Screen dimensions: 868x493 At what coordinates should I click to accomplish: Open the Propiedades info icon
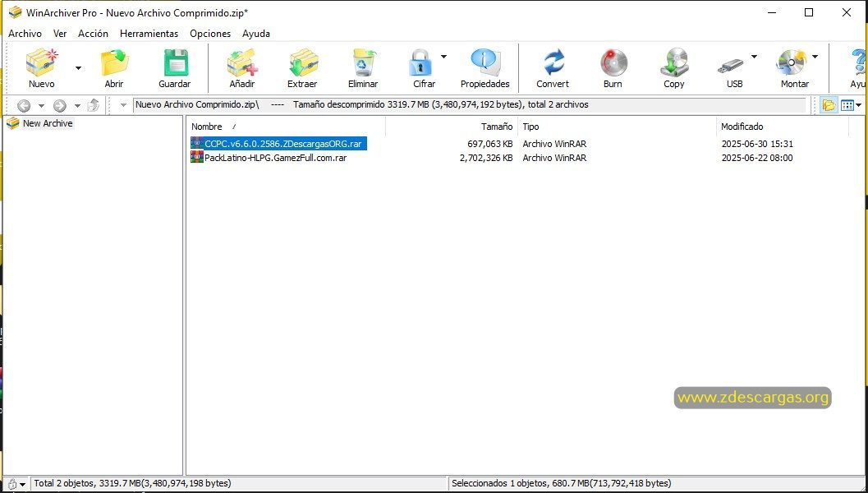(485, 62)
